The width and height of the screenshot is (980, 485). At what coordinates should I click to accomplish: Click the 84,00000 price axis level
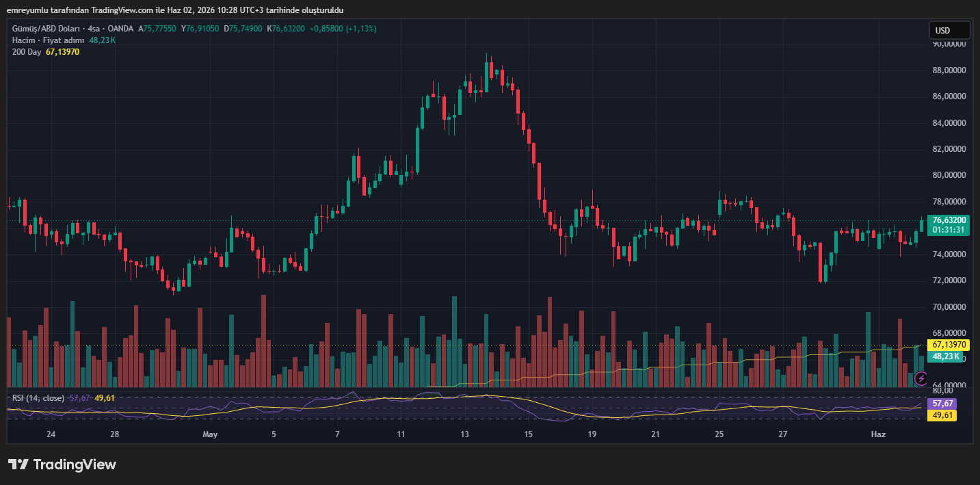point(949,123)
